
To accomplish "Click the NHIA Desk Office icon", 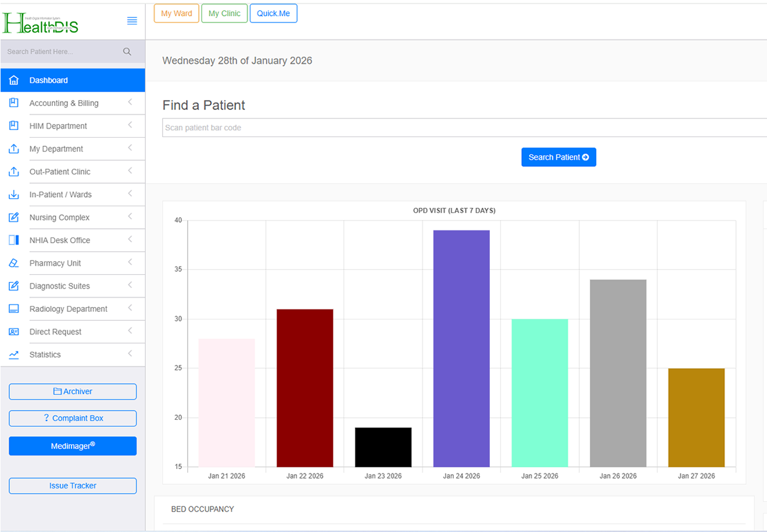I will coord(14,240).
